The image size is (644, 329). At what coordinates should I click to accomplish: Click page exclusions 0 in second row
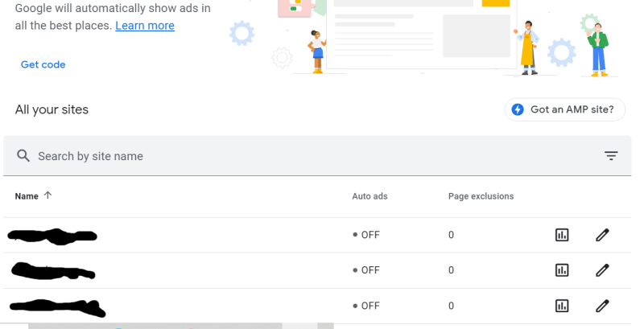[x=451, y=270]
